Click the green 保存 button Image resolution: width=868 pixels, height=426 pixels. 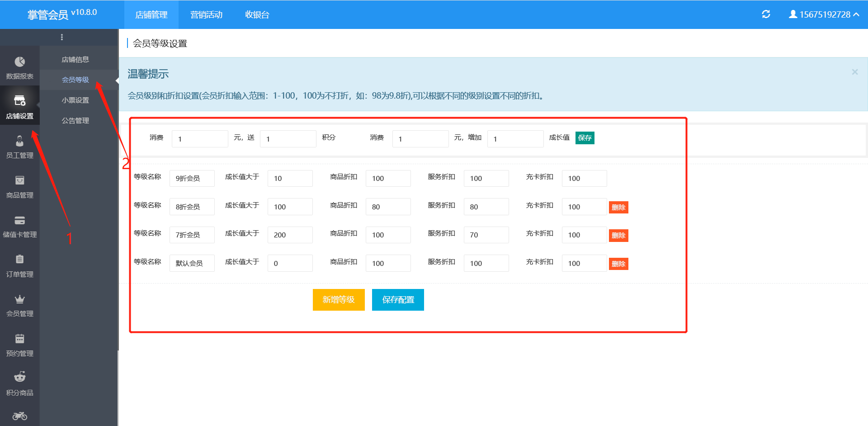585,138
